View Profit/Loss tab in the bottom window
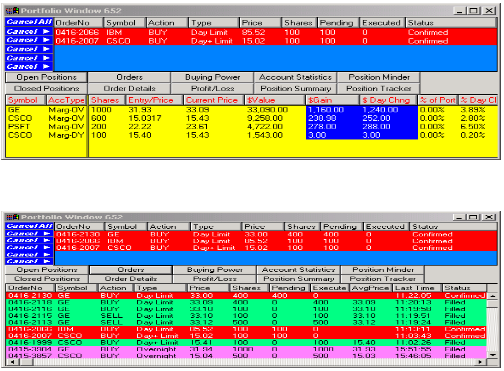 point(215,279)
